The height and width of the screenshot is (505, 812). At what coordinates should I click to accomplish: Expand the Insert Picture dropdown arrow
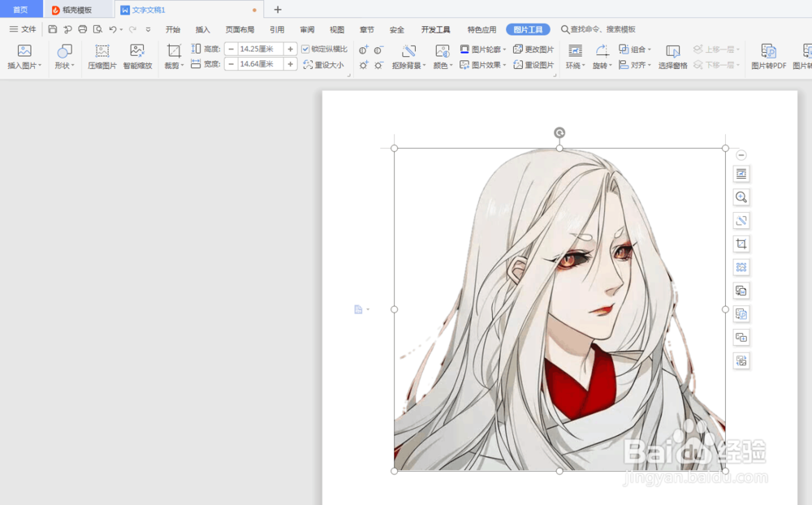pyautogui.click(x=40, y=65)
